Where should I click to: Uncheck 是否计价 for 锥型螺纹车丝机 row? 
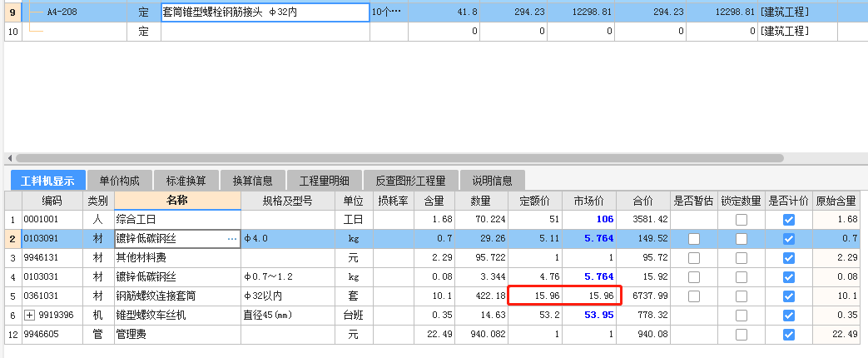(x=789, y=316)
